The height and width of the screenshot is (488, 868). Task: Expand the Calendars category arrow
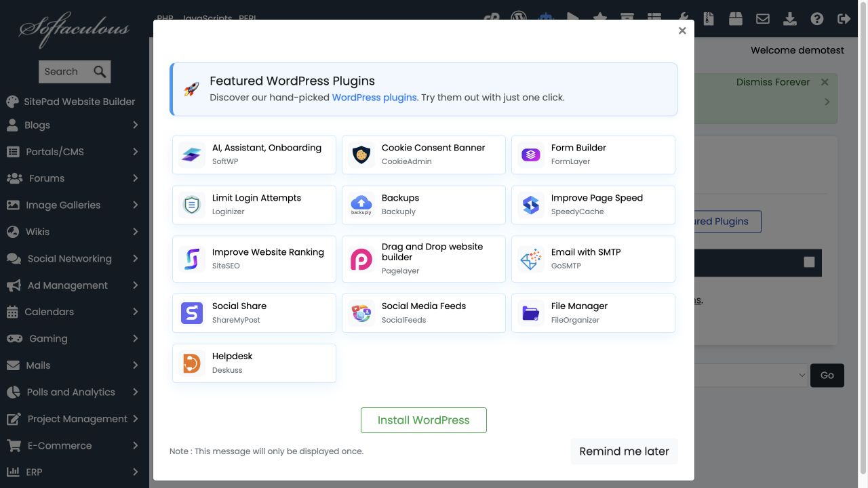point(136,312)
